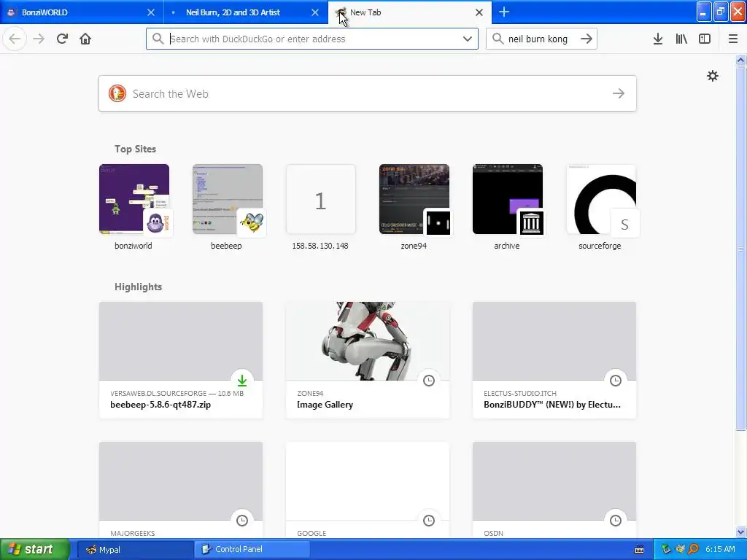Click scrollbar down arrow

(741, 532)
